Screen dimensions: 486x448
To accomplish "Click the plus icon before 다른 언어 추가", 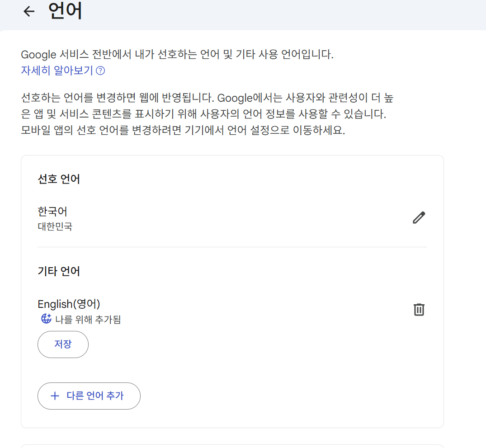I will [x=55, y=396].
